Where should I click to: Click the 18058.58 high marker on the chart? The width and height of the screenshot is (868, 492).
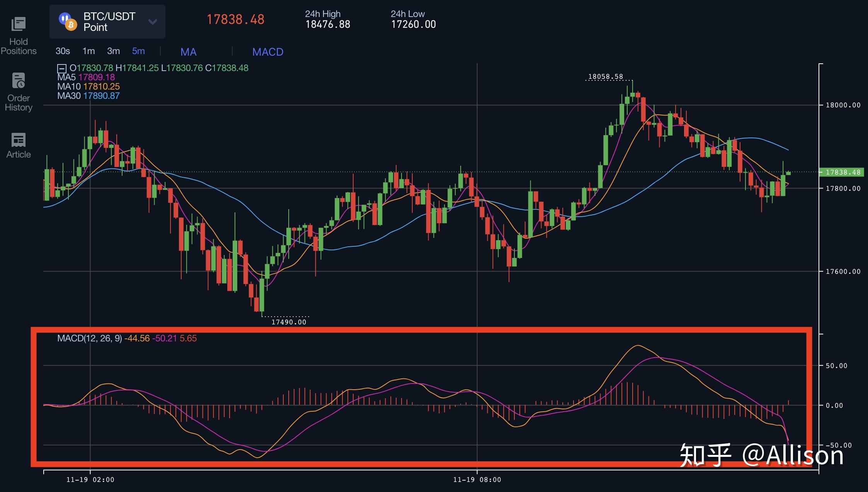coord(606,76)
